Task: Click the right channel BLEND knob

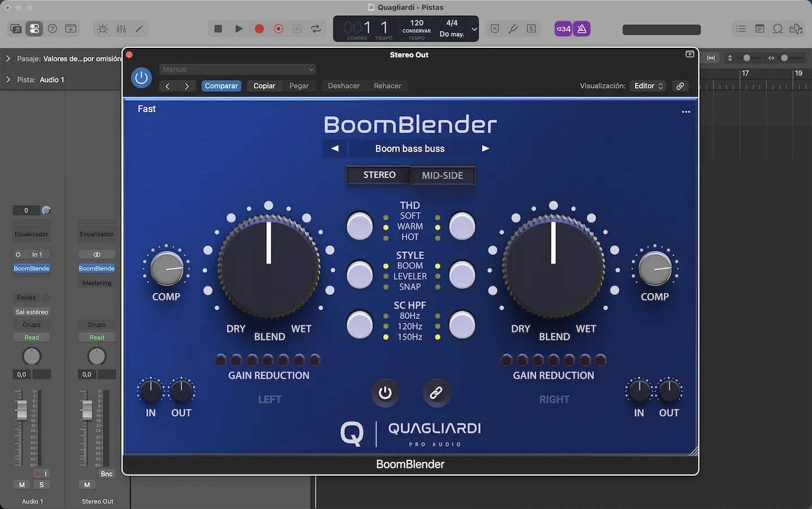Action: [553, 266]
